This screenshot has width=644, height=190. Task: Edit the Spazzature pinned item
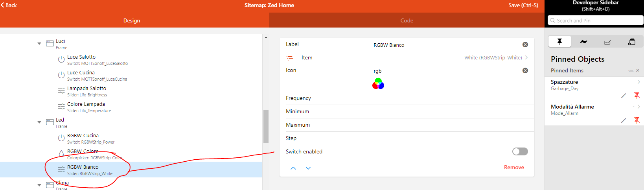624,96
